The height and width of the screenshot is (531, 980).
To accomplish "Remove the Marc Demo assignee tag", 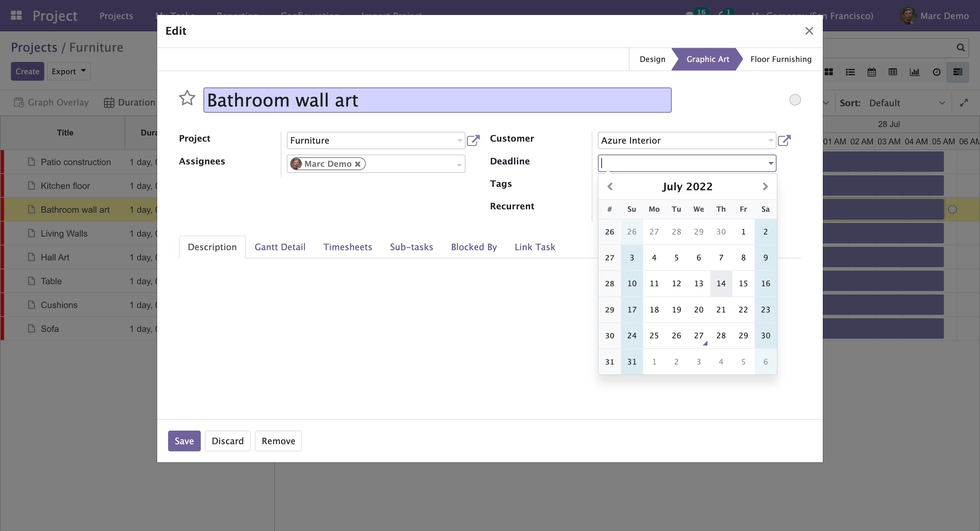I will pos(358,164).
